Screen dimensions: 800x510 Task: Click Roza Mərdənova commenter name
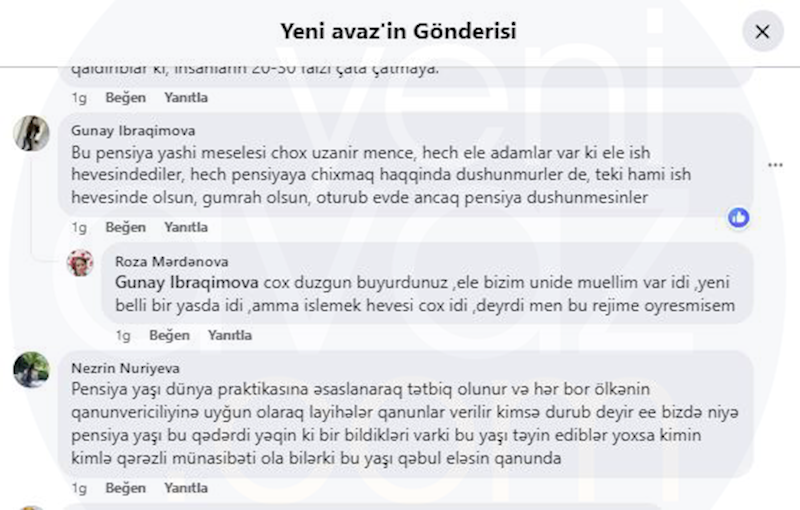coord(171,262)
